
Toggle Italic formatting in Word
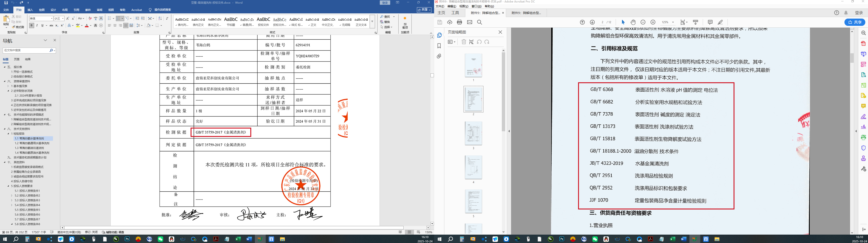pyautogui.click(x=37, y=25)
